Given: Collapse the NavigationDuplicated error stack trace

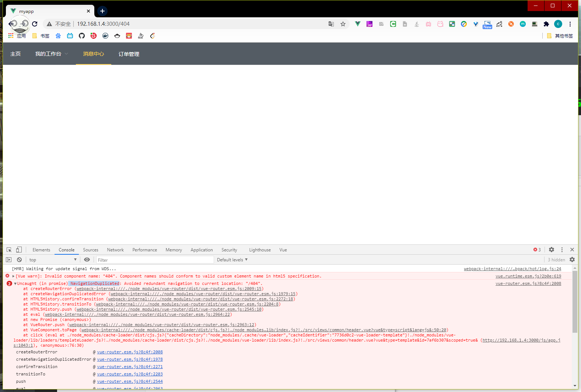Looking at the screenshot, I should pos(15,283).
